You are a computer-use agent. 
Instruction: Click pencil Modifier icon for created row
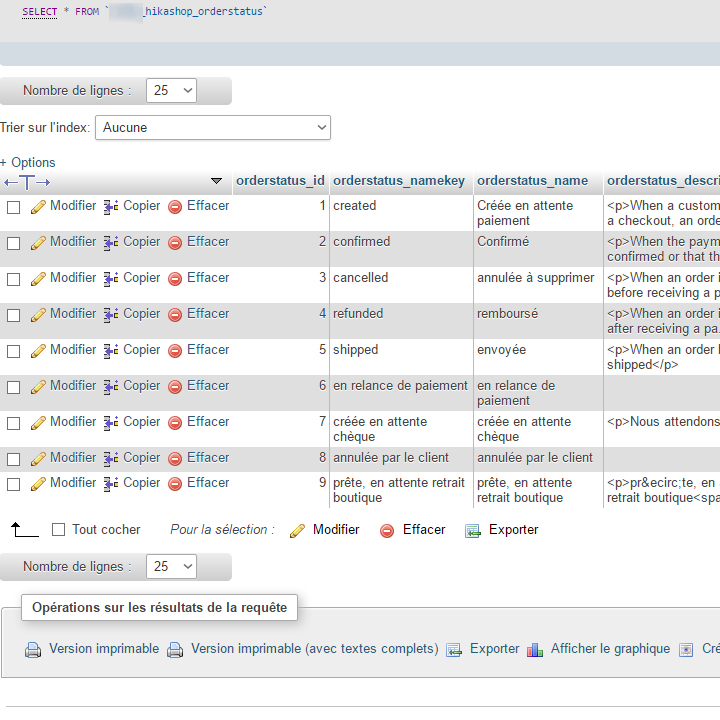39,206
